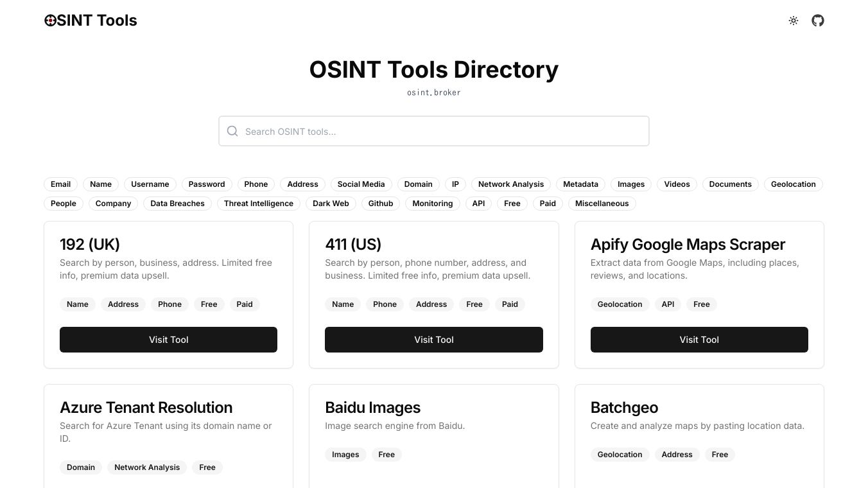Select the Paid filter in category row

pyautogui.click(x=548, y=204)
